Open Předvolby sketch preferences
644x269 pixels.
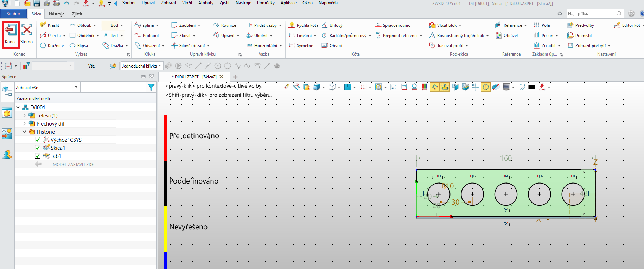pyautogui.click(x=581, y=25)
